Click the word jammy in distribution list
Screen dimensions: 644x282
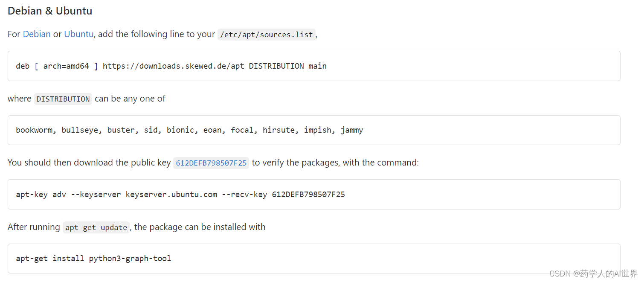352,130
